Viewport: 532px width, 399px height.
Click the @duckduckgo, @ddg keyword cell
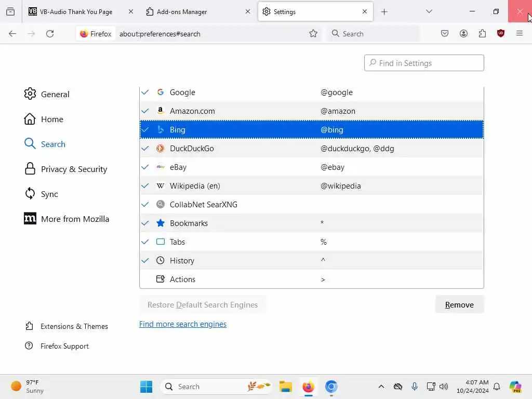click(x=357, y=148)
